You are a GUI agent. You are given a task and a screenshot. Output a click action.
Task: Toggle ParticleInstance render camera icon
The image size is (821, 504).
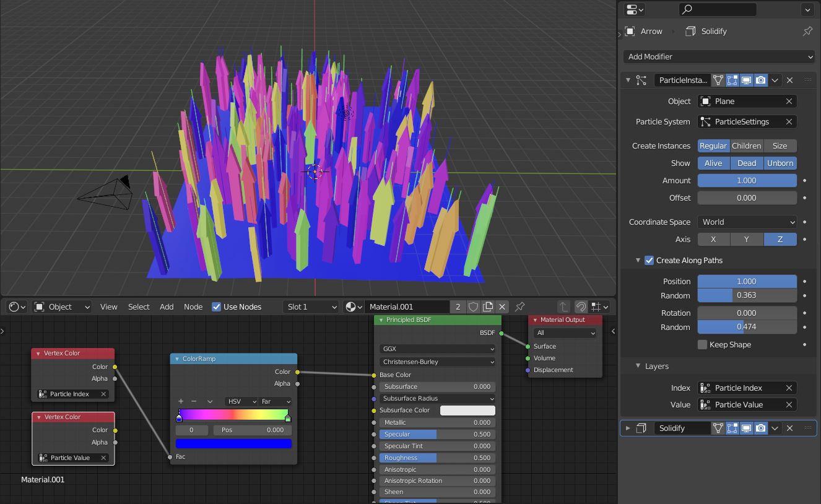tap(761, 80)
